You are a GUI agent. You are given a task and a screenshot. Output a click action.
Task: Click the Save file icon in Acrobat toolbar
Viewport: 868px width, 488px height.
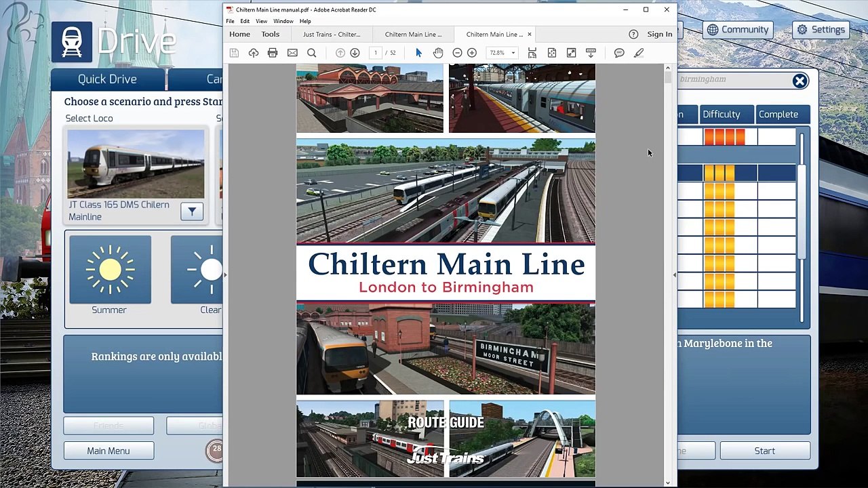[x=234, y=53]
